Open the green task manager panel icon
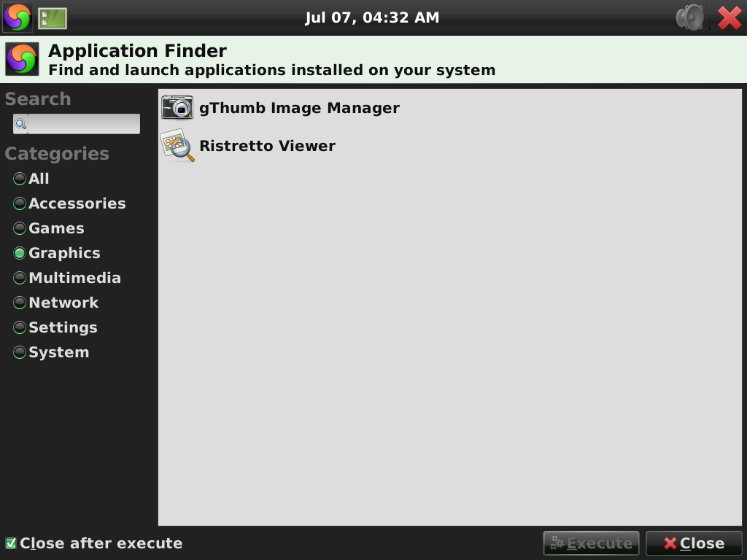The image size is (747, 560). pyautogui.click(x=53, y=18)
